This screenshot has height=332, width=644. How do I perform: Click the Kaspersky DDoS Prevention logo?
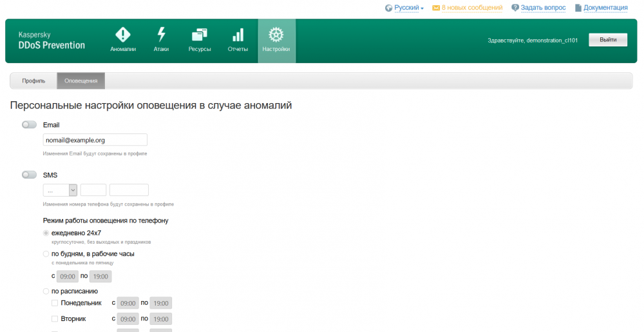pyautogui.click(x=52, y=40)
